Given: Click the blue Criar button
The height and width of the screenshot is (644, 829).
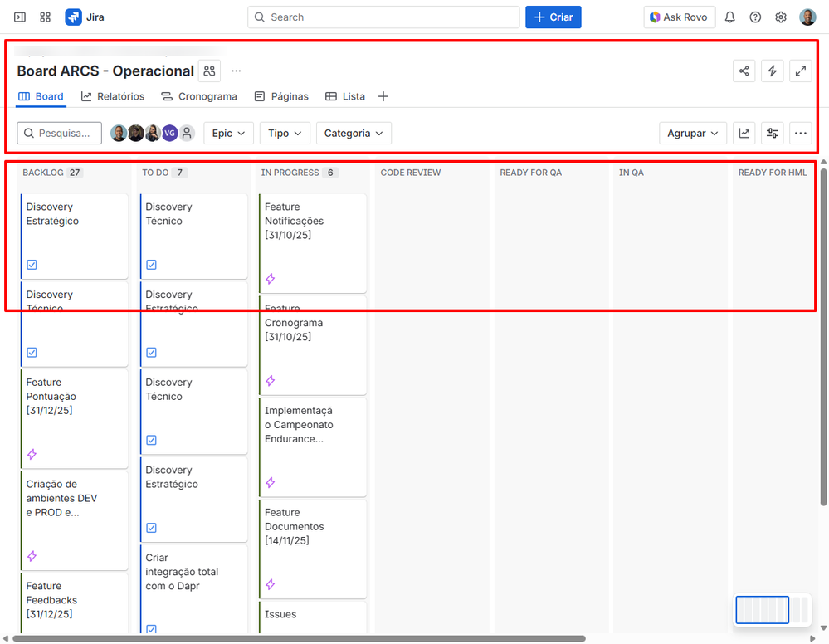Looking at the screenshot, I should point(553,17).
